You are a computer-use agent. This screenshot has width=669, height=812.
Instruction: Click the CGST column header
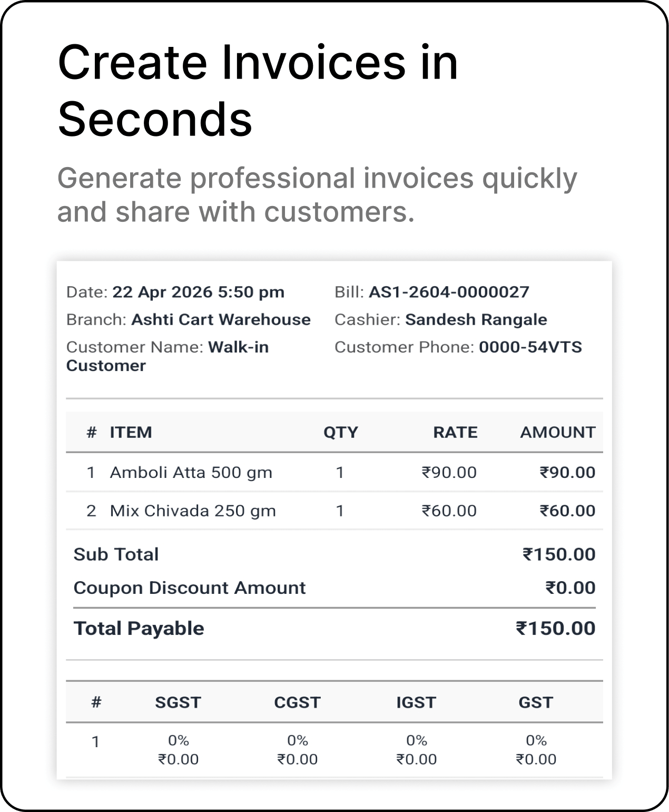297,702
